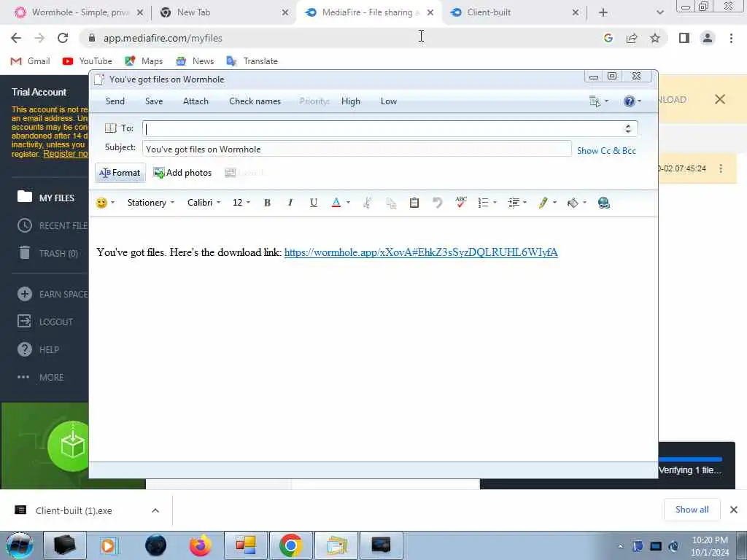Open the Translate bookmark
The image size is (747, 560).
252,61
